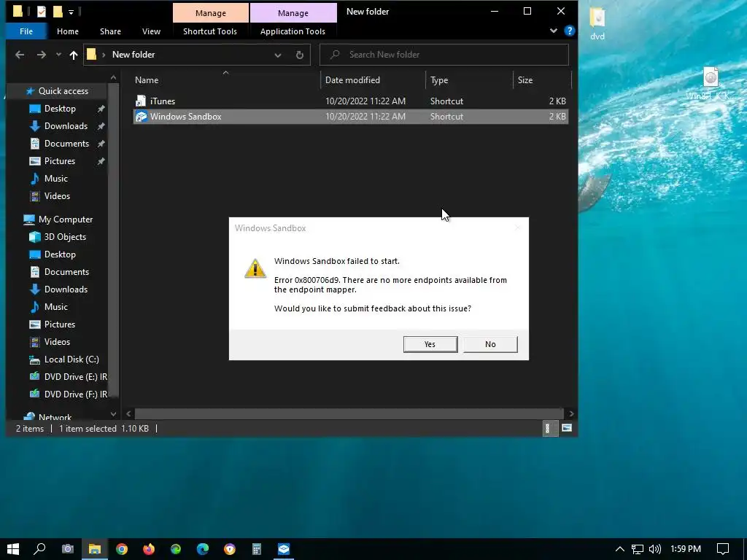This screenshot has width=747, height=560.
Task: Click the iTunes shortcut file icon
Action: click(x=141, y=101)
